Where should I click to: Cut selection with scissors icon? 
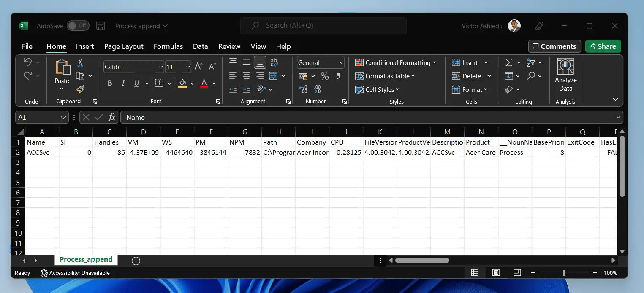(x=80, y=63)
